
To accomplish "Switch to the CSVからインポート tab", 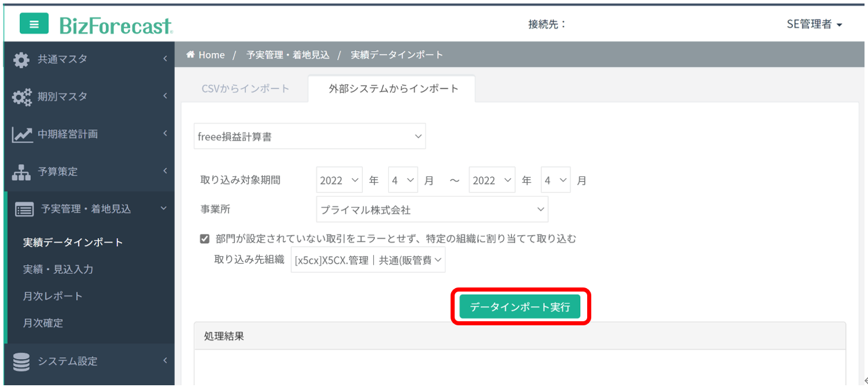I will click(245, 89).
